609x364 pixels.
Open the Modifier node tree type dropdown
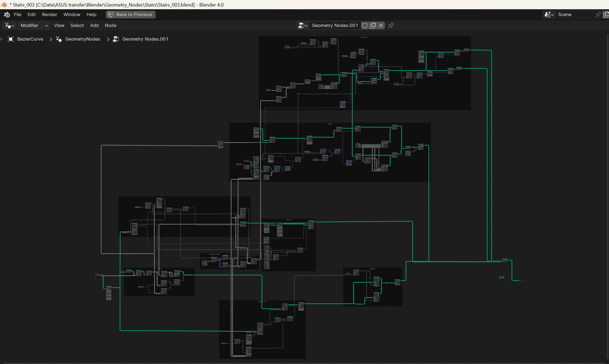pyautogui.click(x=34, y=25)
